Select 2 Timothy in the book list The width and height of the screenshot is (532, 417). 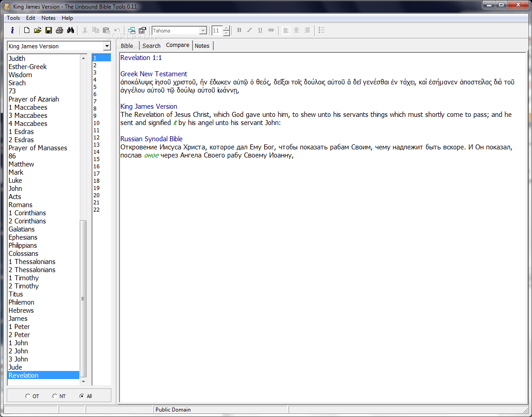click(x=43, y=286)
